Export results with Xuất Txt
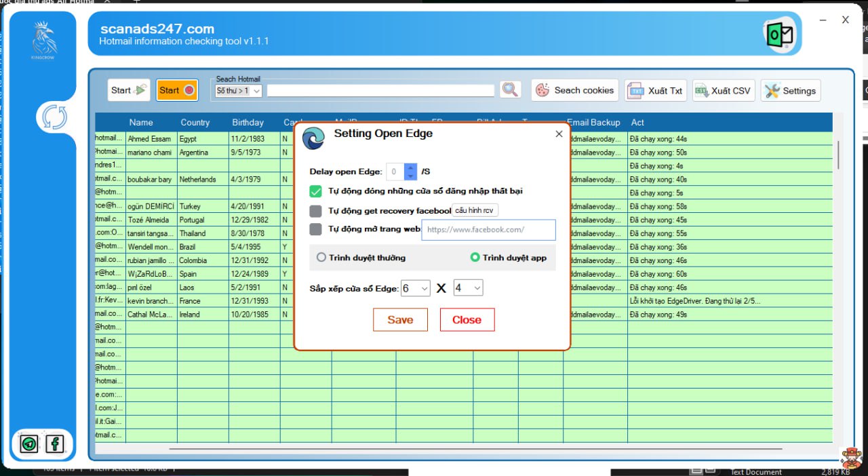 655,90
